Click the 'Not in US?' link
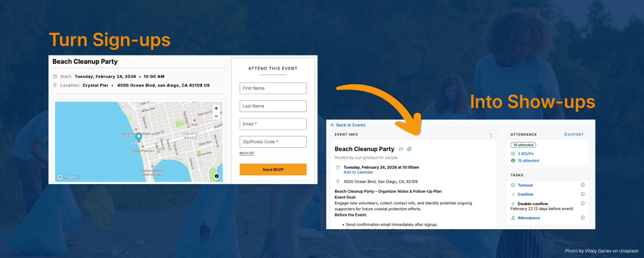Screen dimensions: 644x258 247,153
